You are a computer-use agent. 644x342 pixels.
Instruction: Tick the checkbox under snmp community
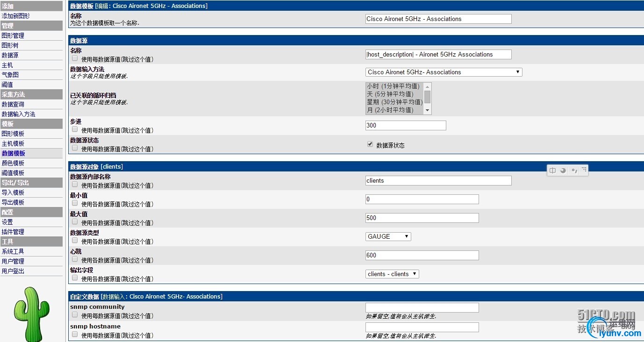(x=75, y=315)
